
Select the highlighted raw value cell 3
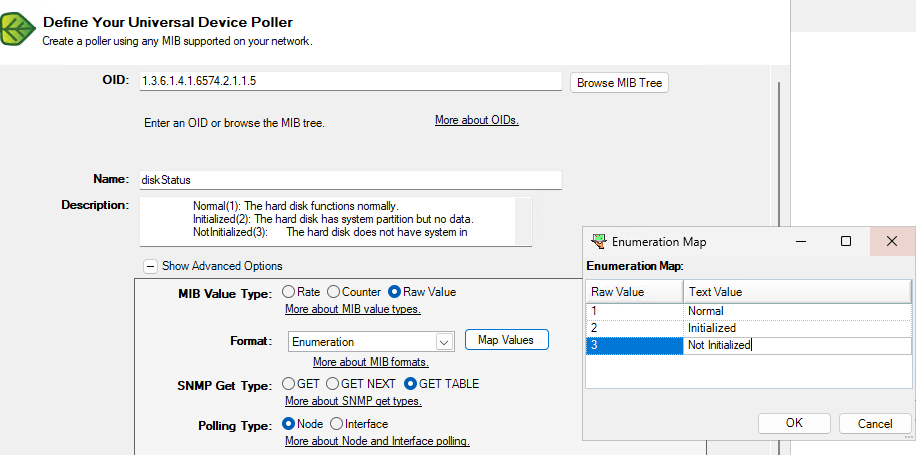[x=635, y=345]
